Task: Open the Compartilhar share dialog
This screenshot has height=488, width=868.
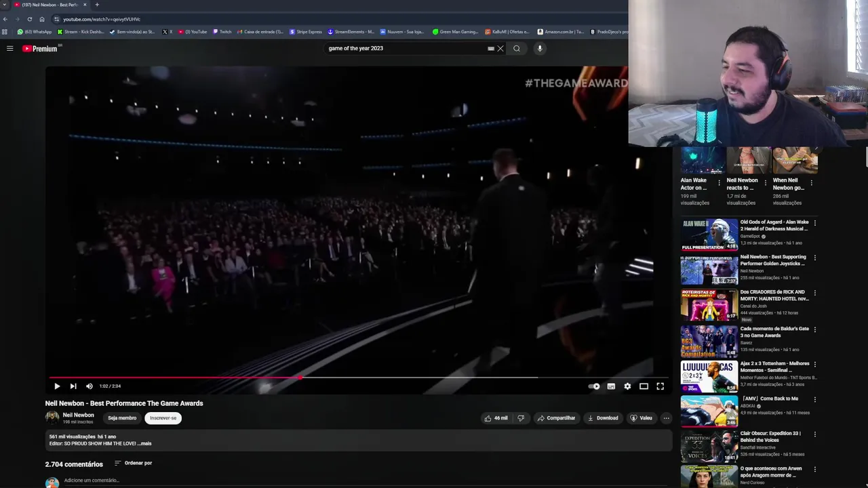Action: (556, 418)
